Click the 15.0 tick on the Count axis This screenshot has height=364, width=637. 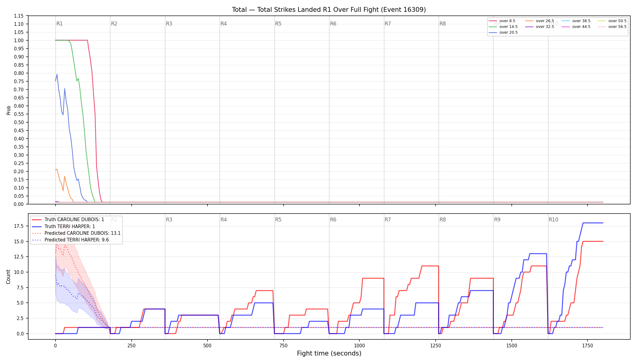[19, 241]
